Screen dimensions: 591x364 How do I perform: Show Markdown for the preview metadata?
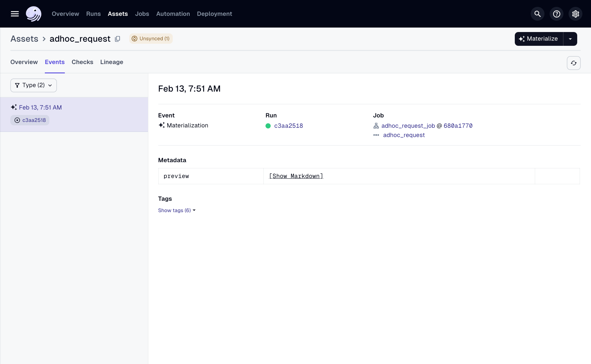[296, 176]
